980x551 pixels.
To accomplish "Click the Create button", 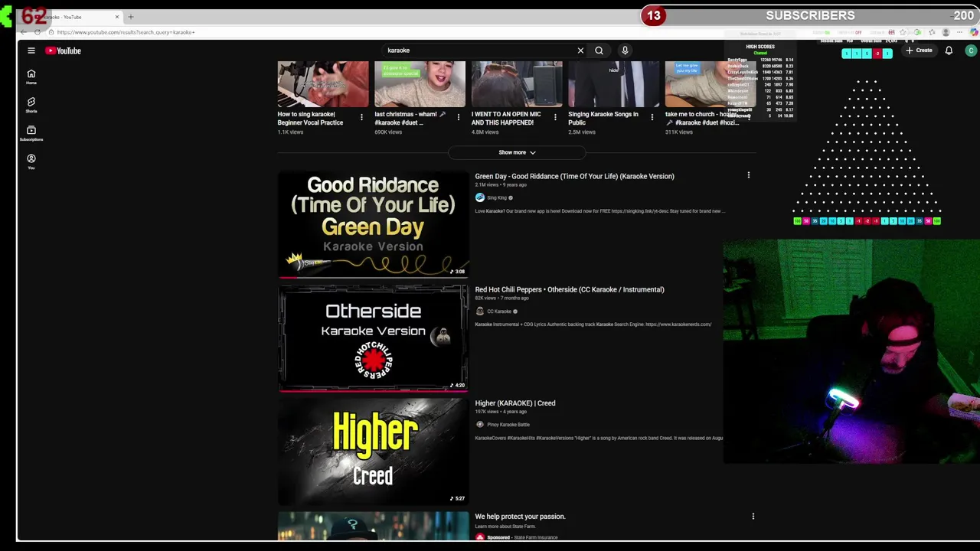I will 920,51.
